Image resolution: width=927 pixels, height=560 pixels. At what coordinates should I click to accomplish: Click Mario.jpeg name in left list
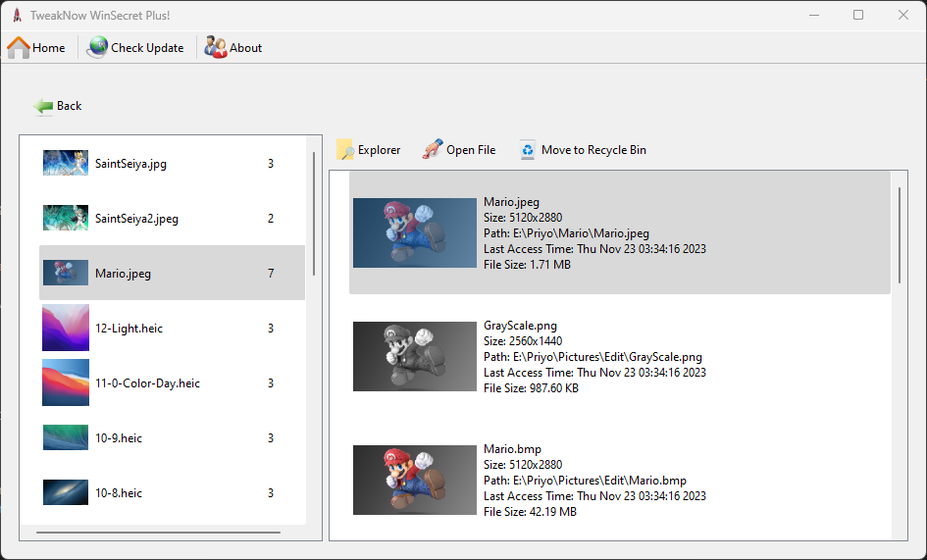click(x=123, y=274)
